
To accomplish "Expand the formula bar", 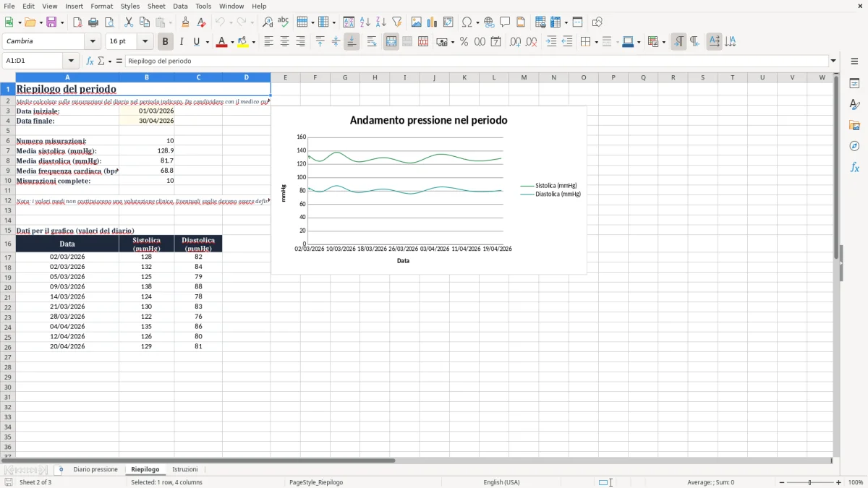I will [834, 61].
